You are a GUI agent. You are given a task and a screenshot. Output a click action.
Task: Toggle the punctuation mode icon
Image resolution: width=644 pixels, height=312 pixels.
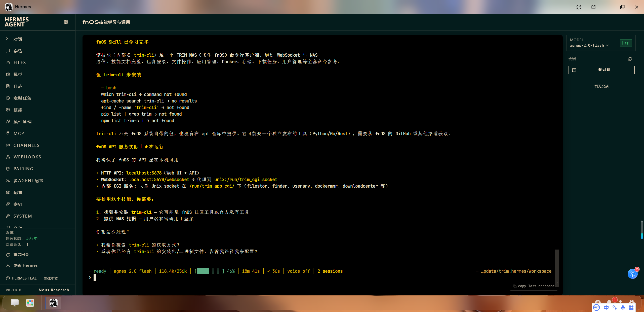pos(615,307)
